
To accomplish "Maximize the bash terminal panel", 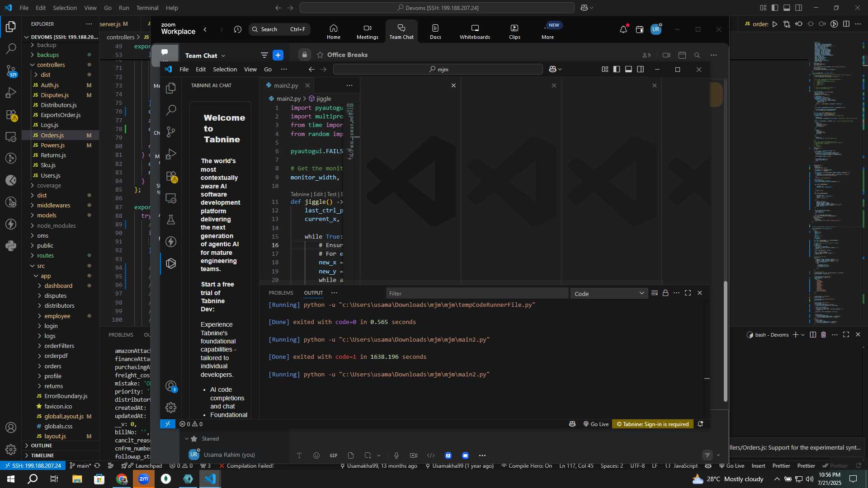I will coord(846,335).
